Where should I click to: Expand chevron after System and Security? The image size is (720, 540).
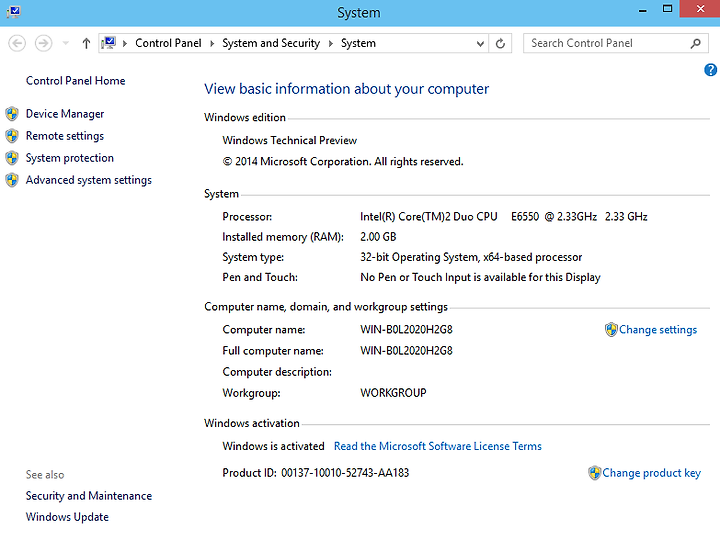331,43
